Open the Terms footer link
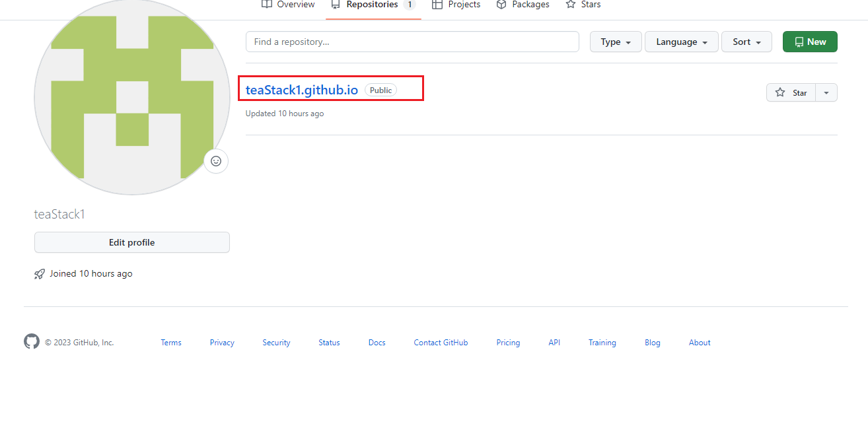868x443 pixels. (171, 343)
